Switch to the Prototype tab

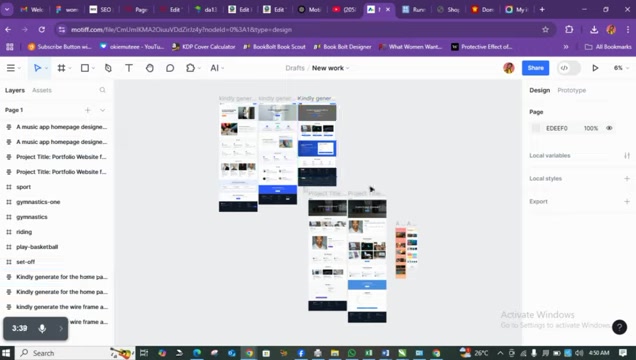click(572, 90)
